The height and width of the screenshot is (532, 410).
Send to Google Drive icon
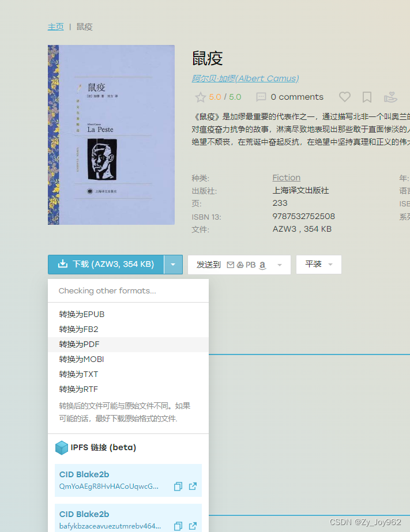(240, 265)
